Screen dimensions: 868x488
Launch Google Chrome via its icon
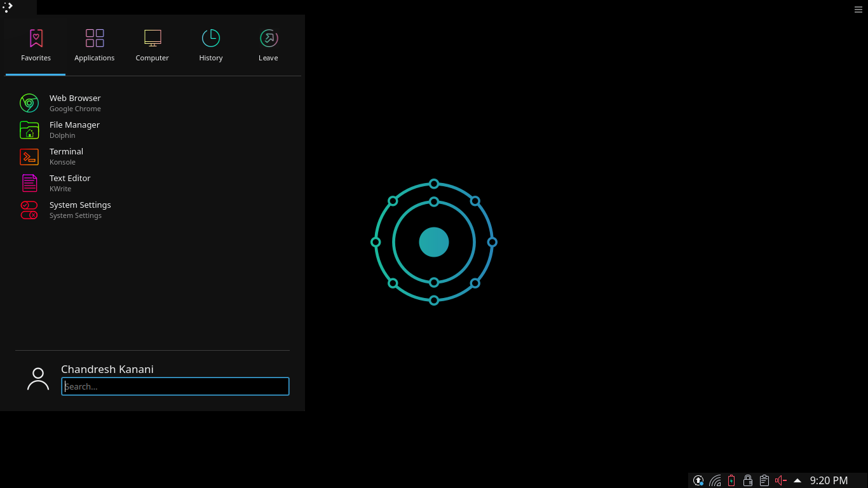pos(29,103)
